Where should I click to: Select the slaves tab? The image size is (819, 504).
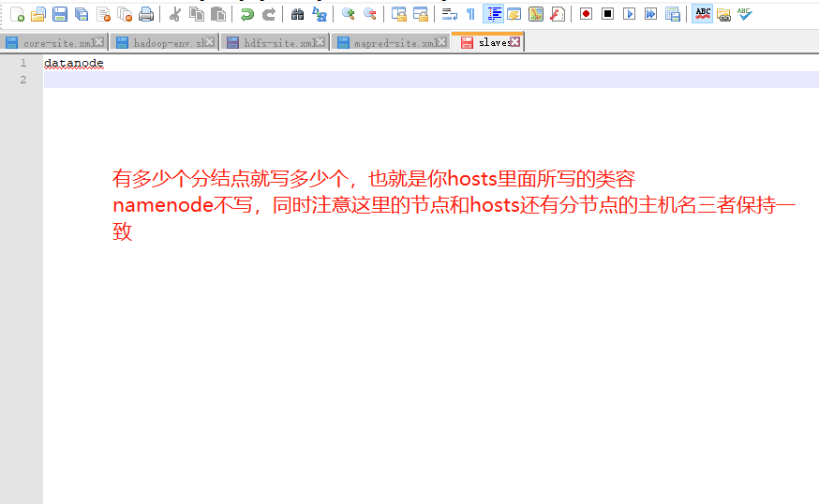coord(488,42)
